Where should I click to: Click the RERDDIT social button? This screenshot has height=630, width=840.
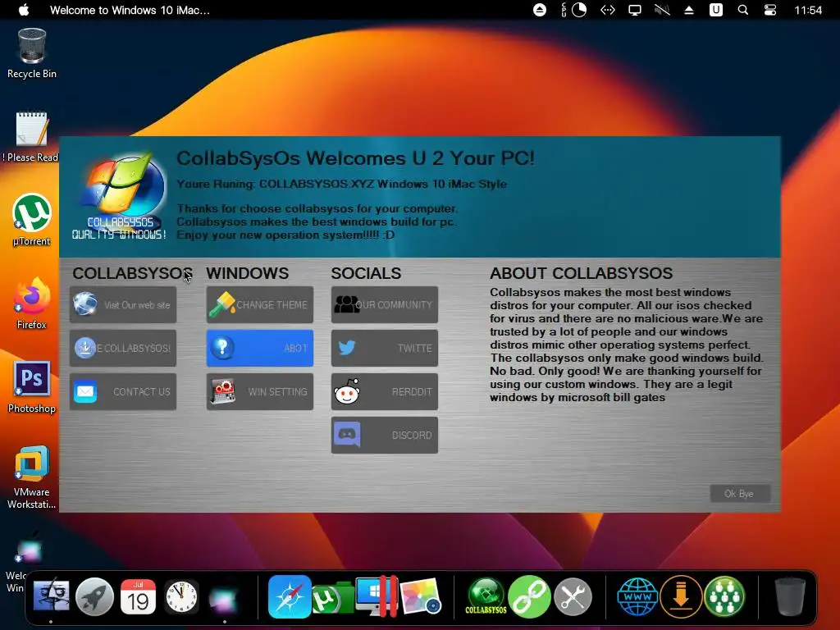pyautogui.click(x=385, y=391)
